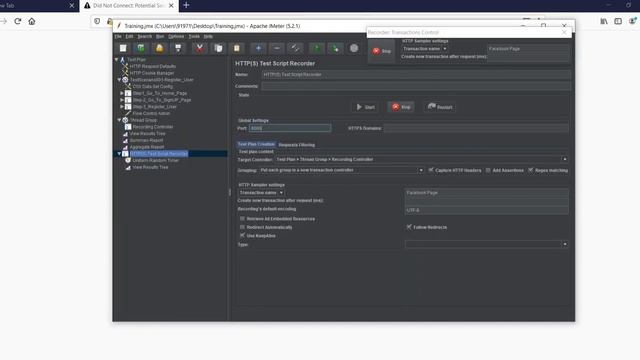Click the Toggle enable/disable toolbar icon
This screenshot has height=360, width=640.
[x=295, y=48]
